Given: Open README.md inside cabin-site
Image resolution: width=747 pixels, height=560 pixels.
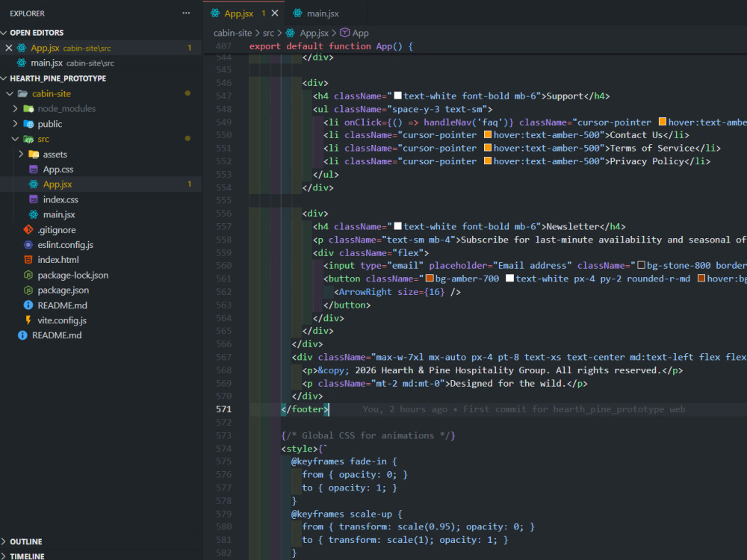Looking at the screenshot, I should click(62, 305).
